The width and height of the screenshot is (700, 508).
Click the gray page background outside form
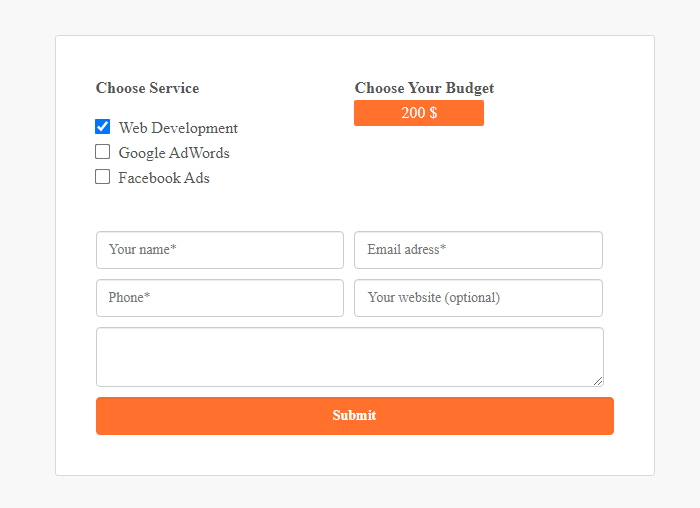coord(27,250)
